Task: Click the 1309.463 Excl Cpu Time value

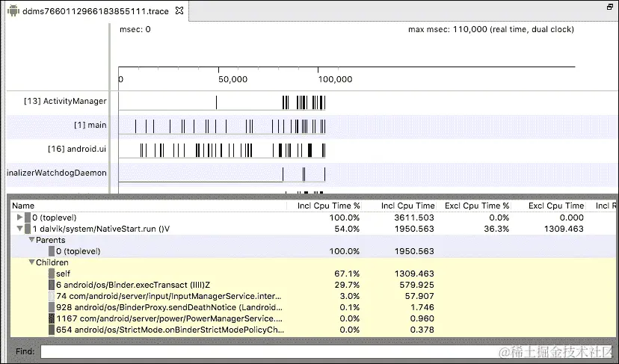Action: [x=564, y=229]
